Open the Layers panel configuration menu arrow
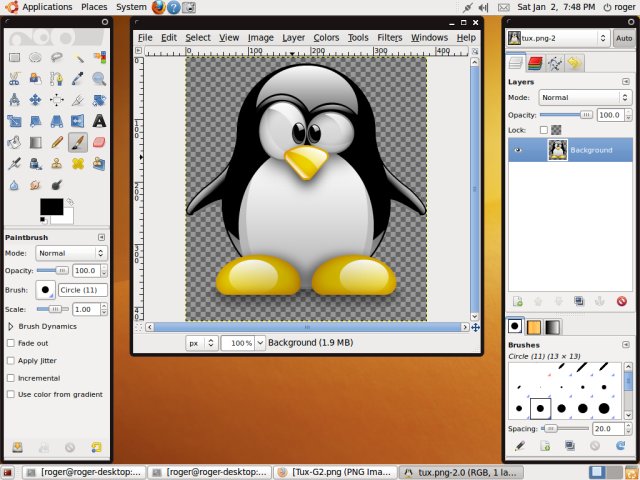Screen dimensions: 640x480 (626, 82)
